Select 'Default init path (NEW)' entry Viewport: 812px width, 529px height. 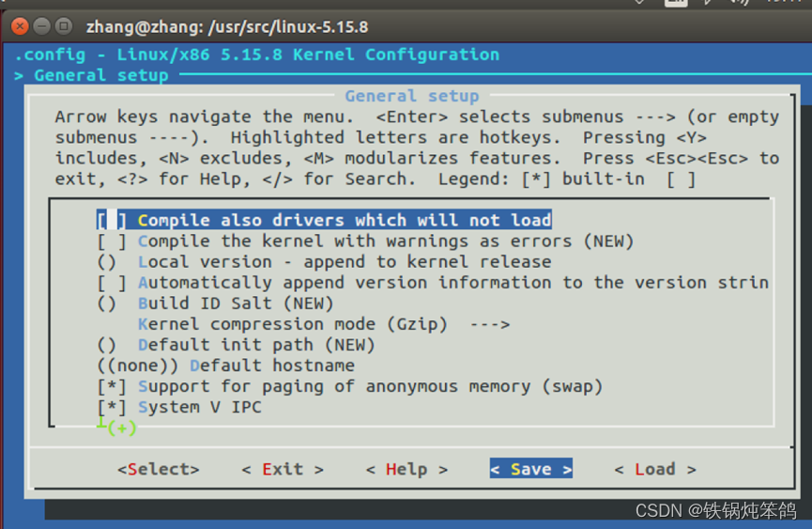coord(236,345)
